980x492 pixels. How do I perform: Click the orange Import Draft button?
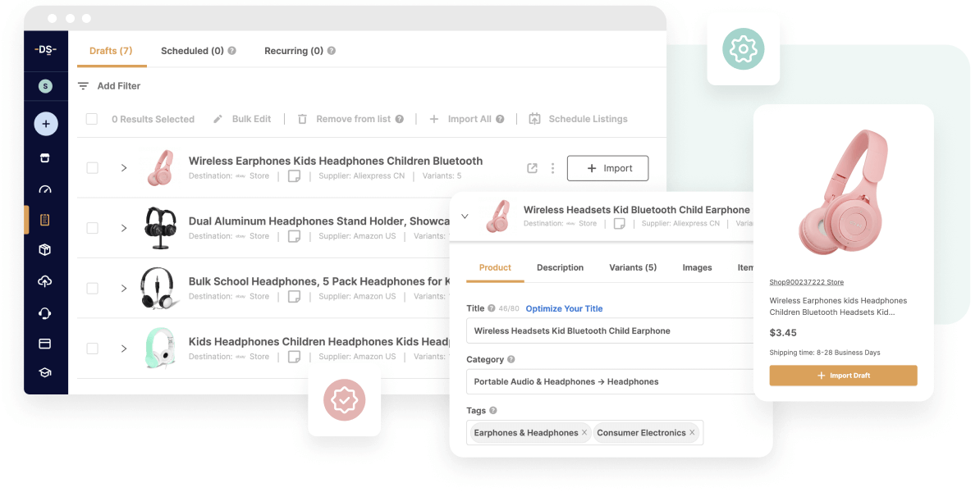pyautogui.click(x=843, y=376)
